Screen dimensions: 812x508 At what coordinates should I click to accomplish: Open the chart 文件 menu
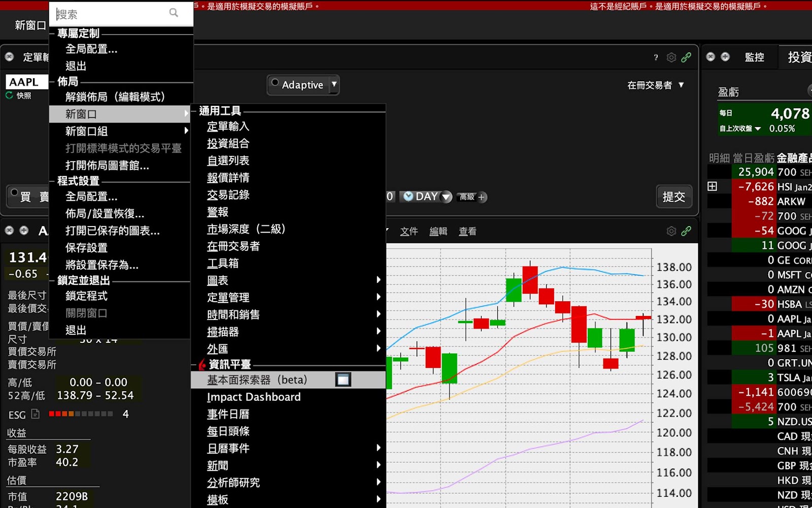coord(409,232)
